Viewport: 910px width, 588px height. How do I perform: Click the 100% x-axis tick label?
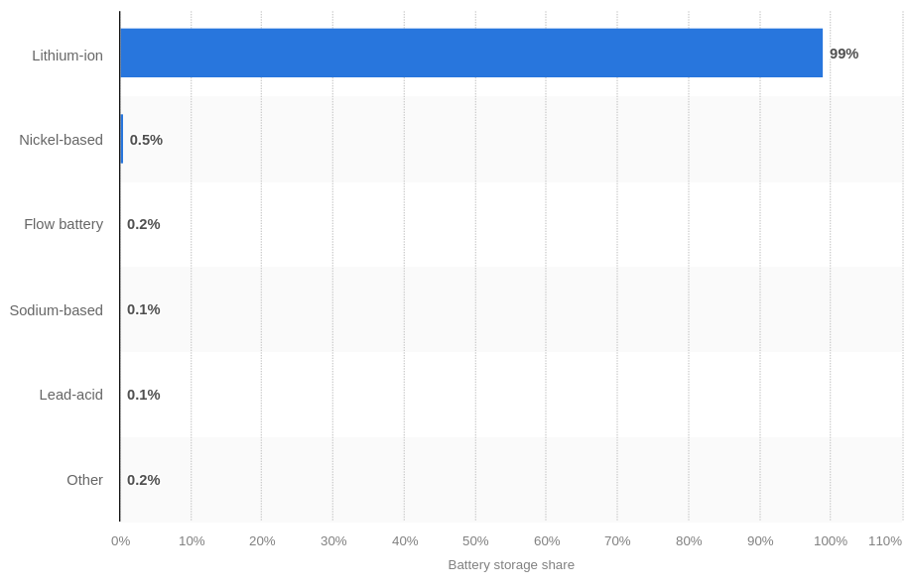click(831, 541)
